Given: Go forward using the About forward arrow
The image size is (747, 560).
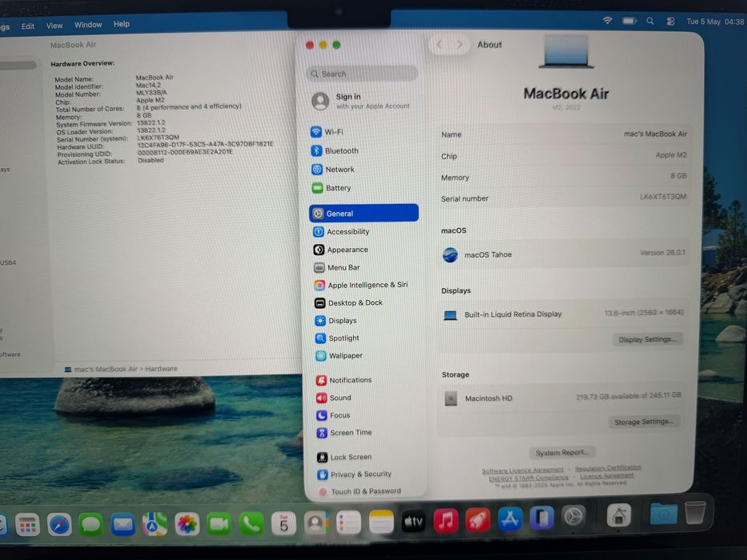Looking at the screenshot, I should pyautogui.click(x=460, y=45).
